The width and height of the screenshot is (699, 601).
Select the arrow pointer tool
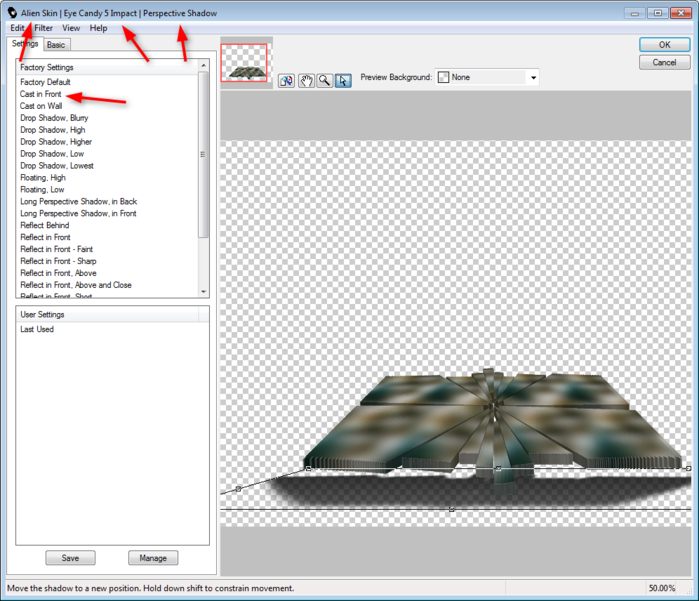[343, 81]
